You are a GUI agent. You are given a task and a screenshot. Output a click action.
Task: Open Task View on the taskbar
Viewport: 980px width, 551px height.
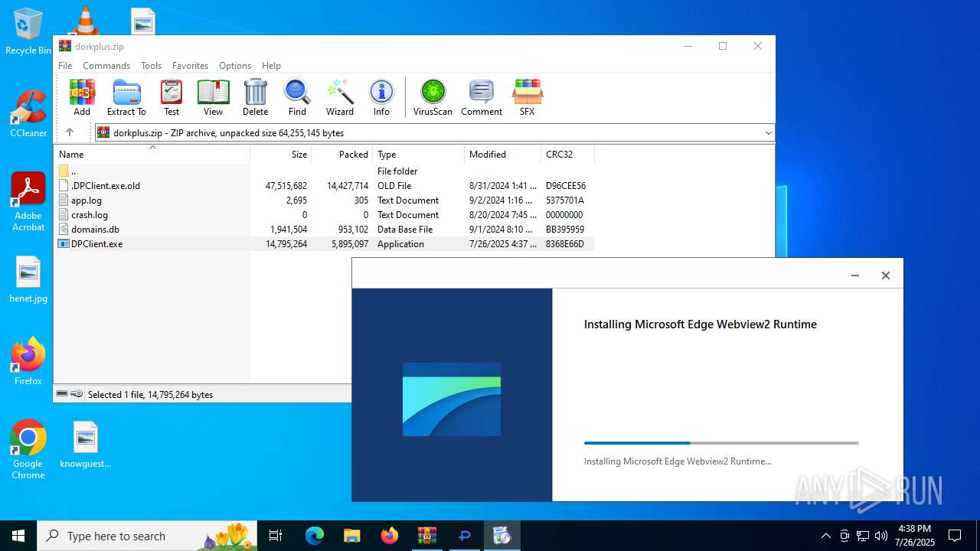point(276,536)
